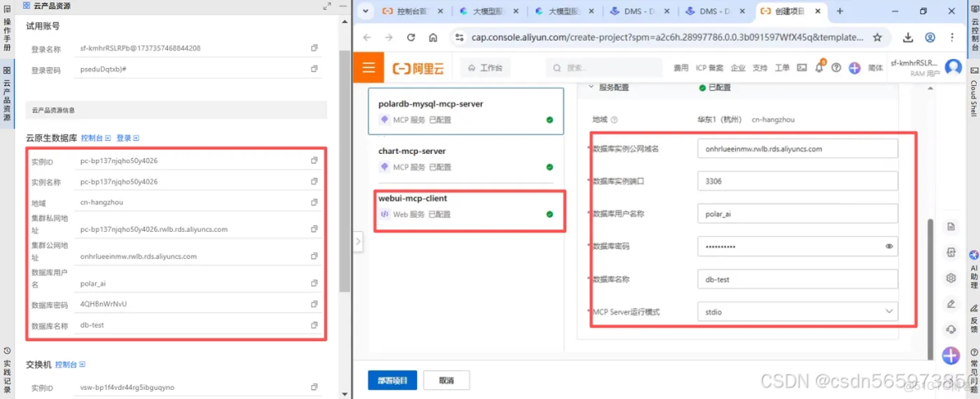Go to browser home page
The height and width of the screenshot is (399, 980).
(433, 37)
